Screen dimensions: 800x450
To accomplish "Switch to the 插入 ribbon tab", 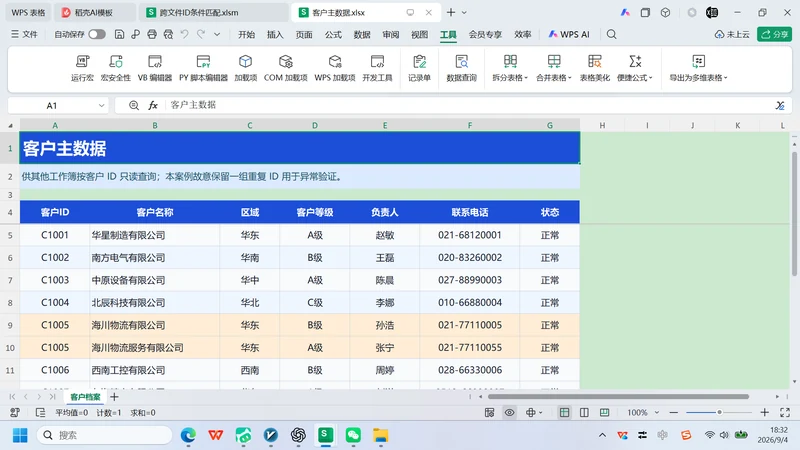I will click(275, 34).
